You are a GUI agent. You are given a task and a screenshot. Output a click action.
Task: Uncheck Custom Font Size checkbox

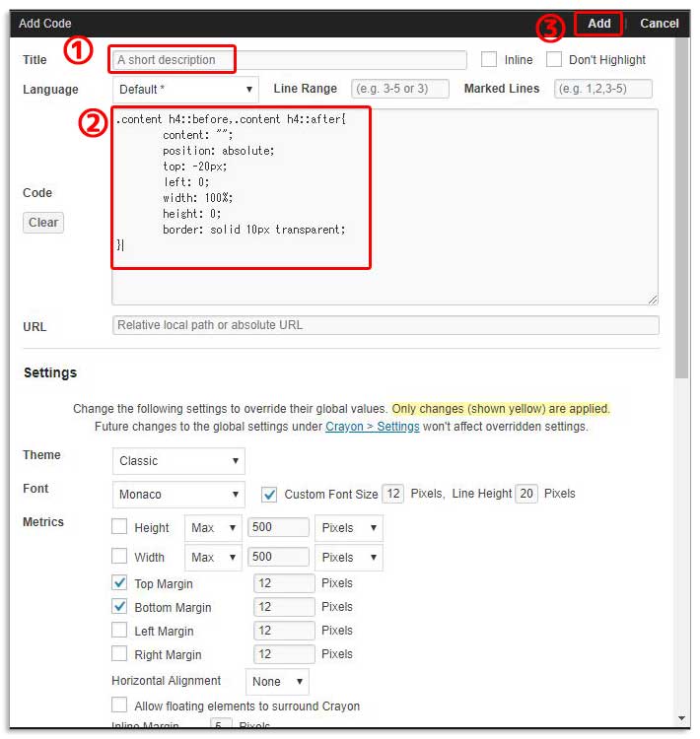click(269, 494)
